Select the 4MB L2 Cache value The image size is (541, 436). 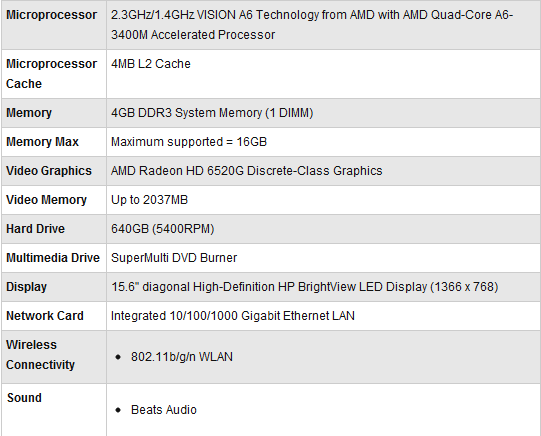tap(151, 64)
